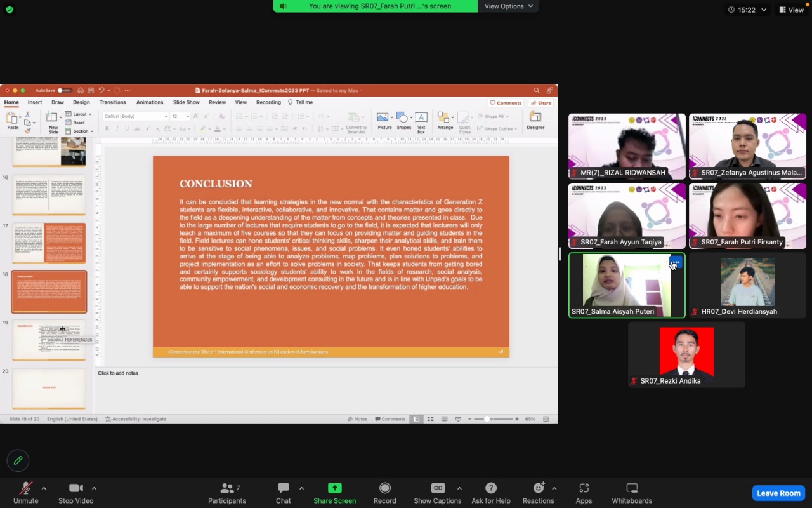Toggle PowerPoint AutoSave switch
Screen dimensions: 812x508
coord(63,90)
